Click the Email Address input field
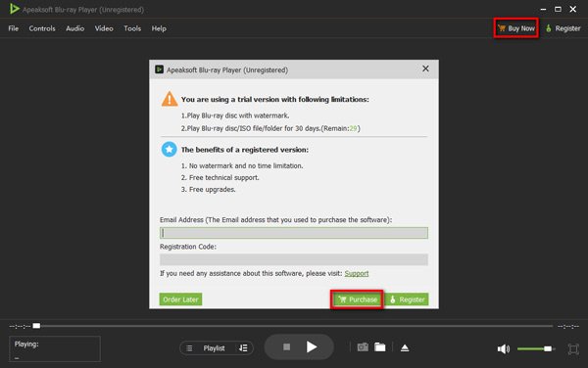Viewport: 588px width, 368px height. (x=294, y=233)
